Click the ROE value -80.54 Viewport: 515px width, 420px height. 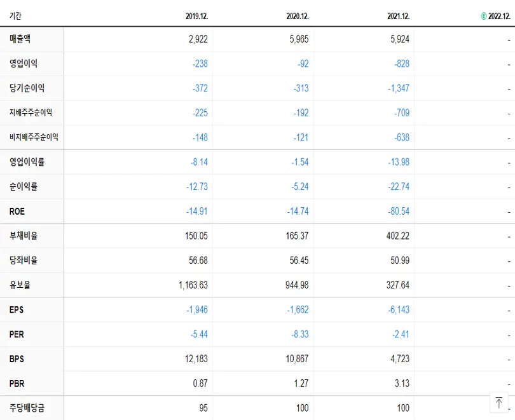(x=399, y=212)
